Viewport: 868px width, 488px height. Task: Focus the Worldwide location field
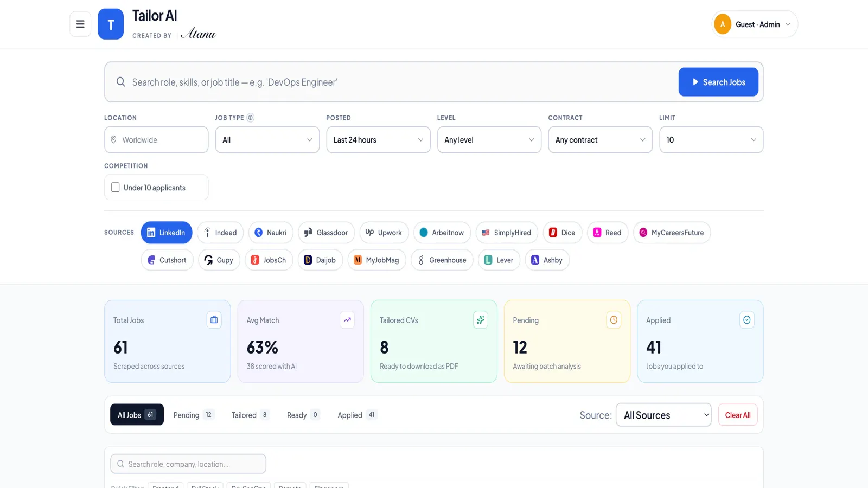[156, 140]
